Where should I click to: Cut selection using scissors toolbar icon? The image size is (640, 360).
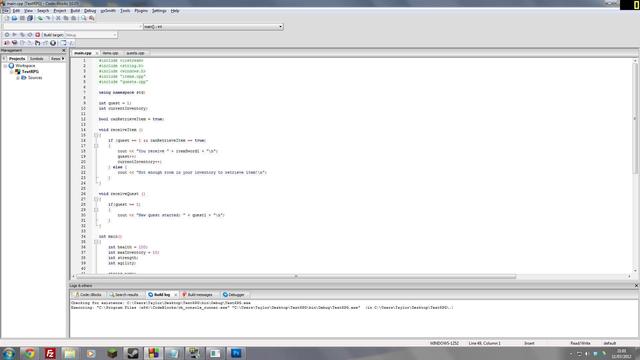point(58,18)
